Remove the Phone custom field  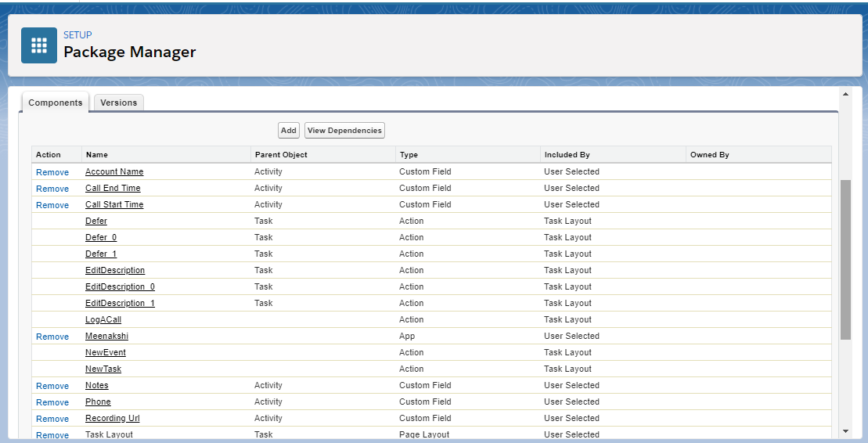coord(52,402)
